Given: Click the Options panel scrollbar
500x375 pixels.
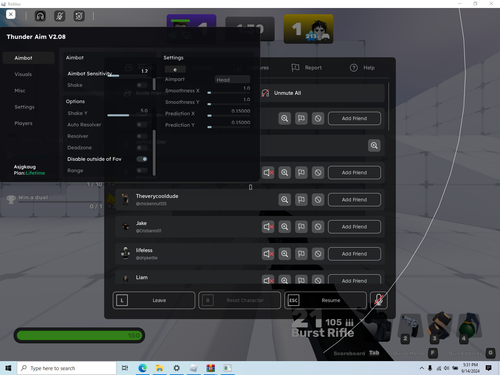Looking at the screenshot, I should [x=154, y=152].
